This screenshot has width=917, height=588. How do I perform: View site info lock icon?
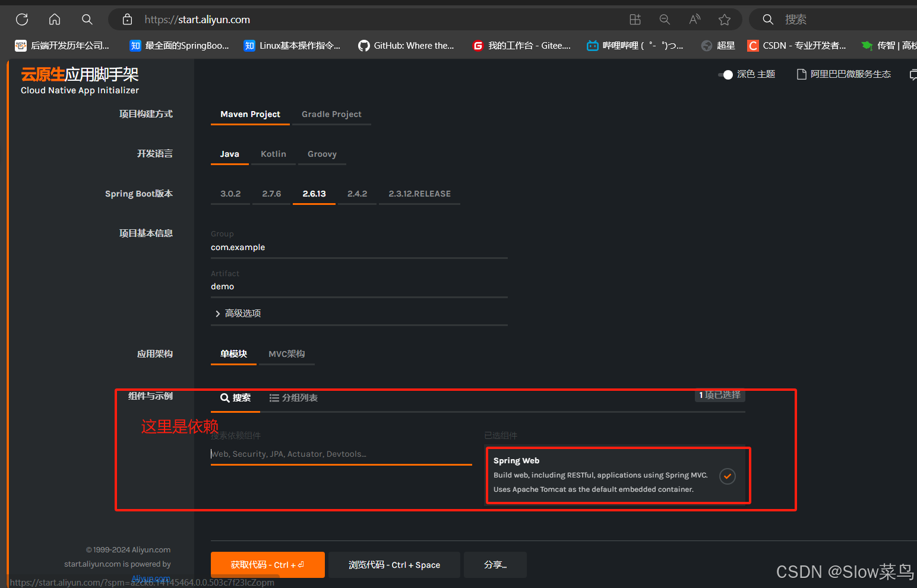(x=127, y=20)
